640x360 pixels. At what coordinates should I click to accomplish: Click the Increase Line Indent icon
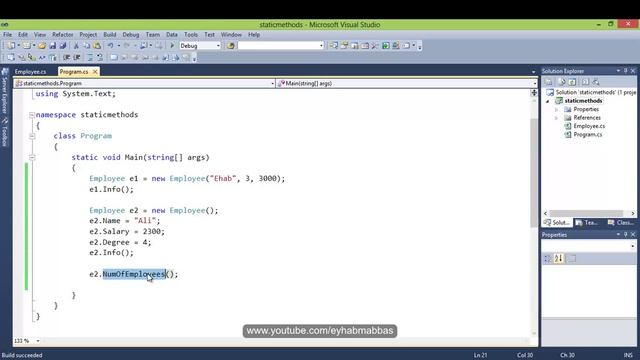click(77, 58)
